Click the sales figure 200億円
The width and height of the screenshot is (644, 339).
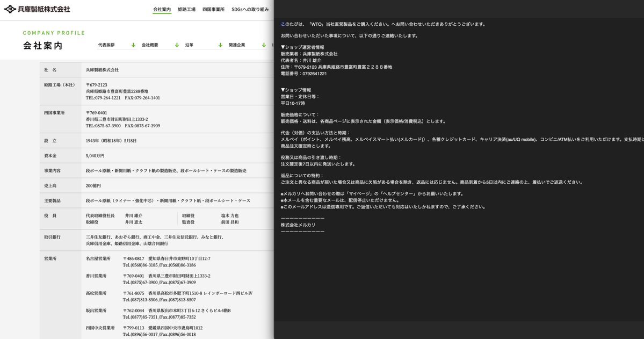tap(93, 186)
